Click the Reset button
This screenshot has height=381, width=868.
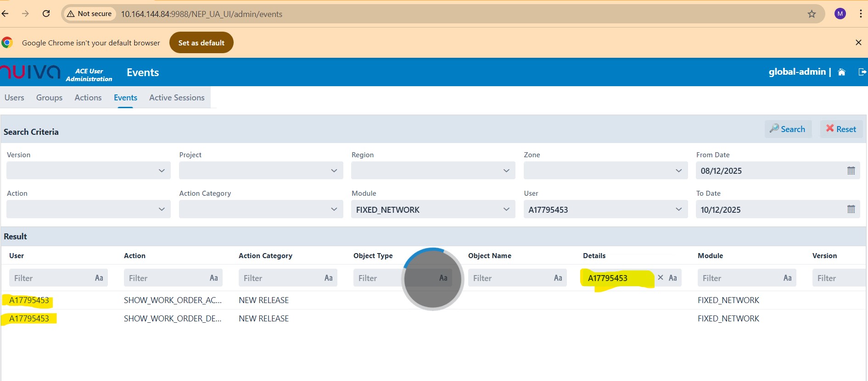pos(841,129)
